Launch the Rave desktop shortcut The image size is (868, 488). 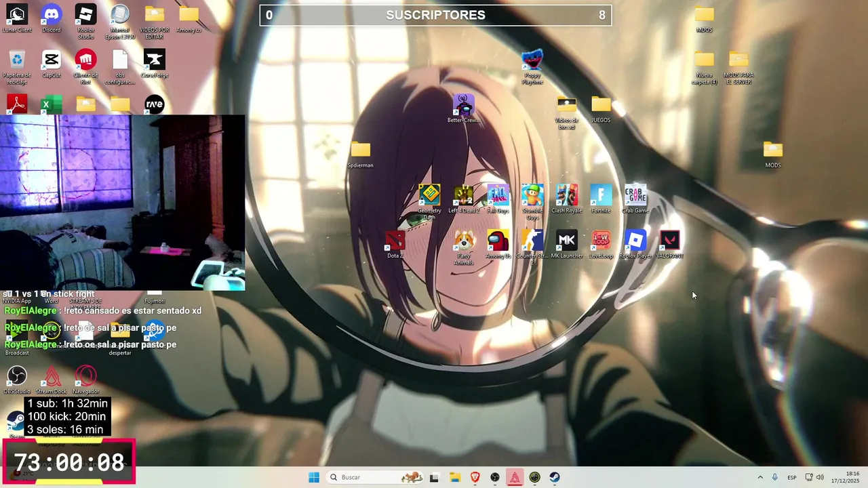click(155, 104)
